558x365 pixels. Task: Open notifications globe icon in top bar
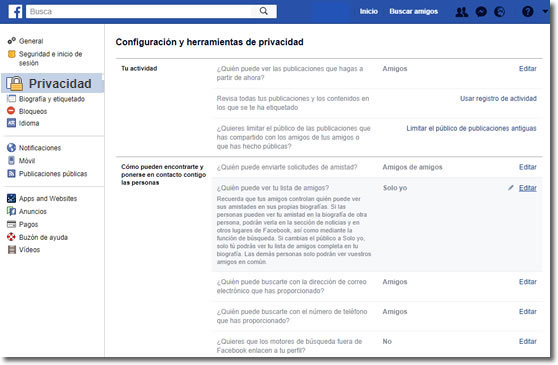500,12
